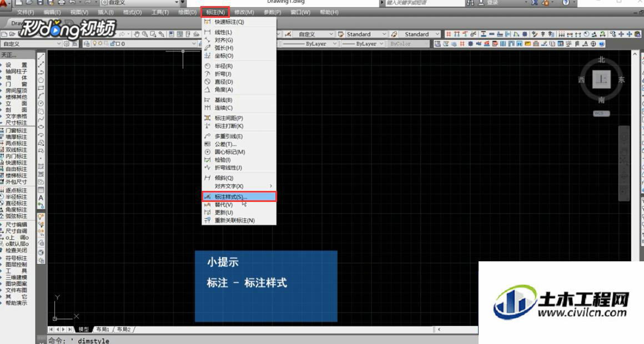Click the search binoculars icon

coord(470,3)
